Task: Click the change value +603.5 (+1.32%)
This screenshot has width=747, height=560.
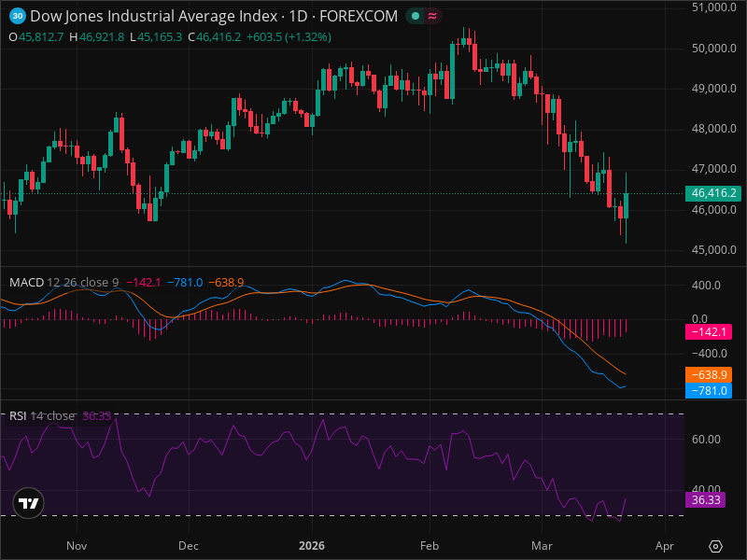Action: pyautogui.click(x=289, y=37)
